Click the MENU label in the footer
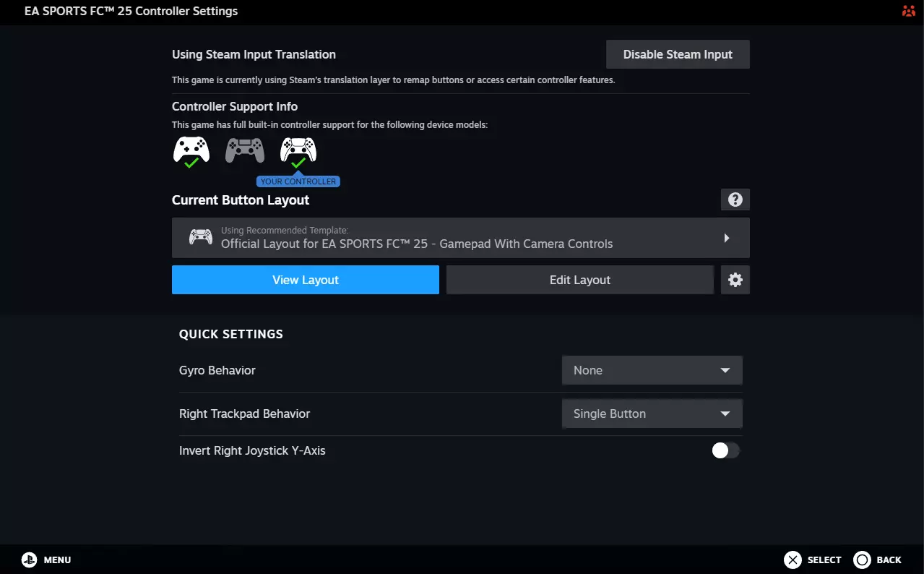Image resolution: width=924 pixels, height=574 pixels. pyautogui.click(x=58, y=560)
